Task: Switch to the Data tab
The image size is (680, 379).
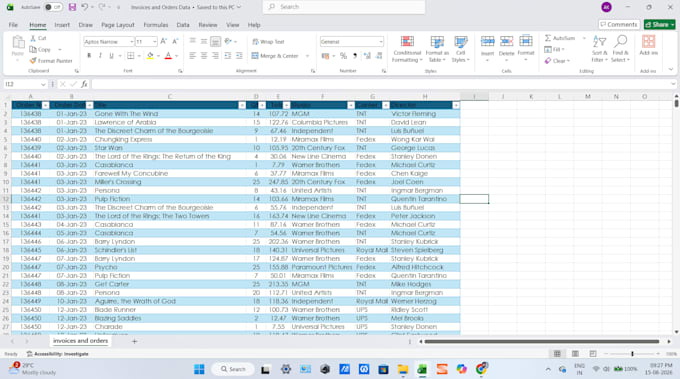Action: pyautogui.click(x=183, y=25)
